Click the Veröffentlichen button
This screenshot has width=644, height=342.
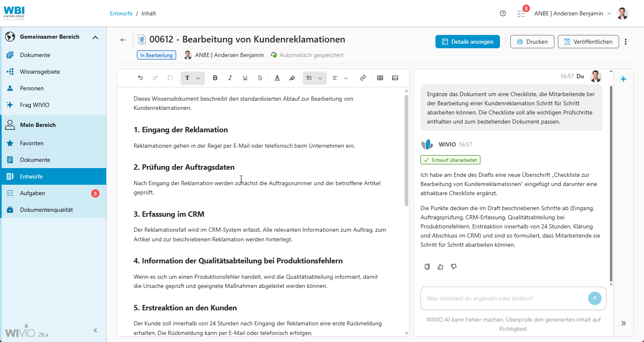(x=588, y=42)
